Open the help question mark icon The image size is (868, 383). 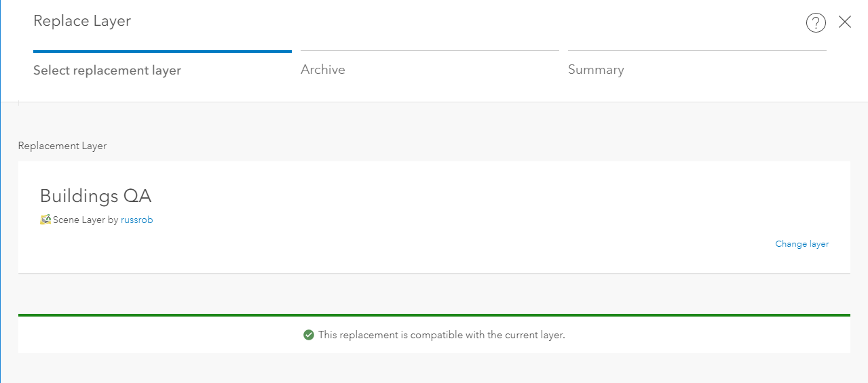(816, 23)
